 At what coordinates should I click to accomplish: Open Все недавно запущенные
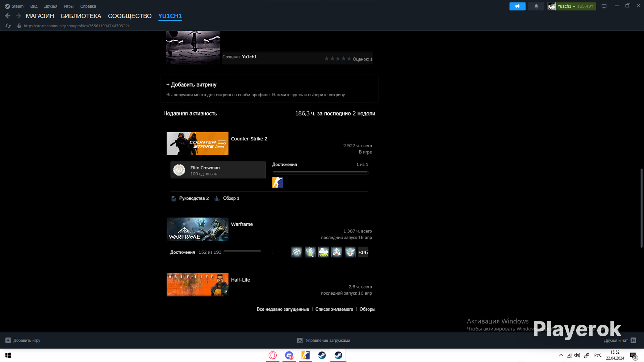(x=283, y=309)
